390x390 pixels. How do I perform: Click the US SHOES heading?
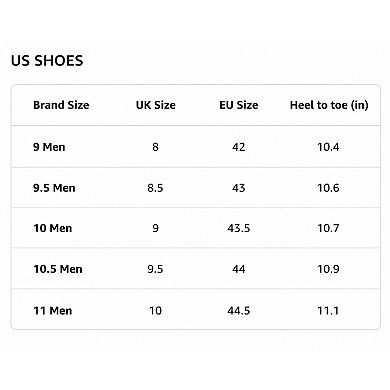pos(47,61)
